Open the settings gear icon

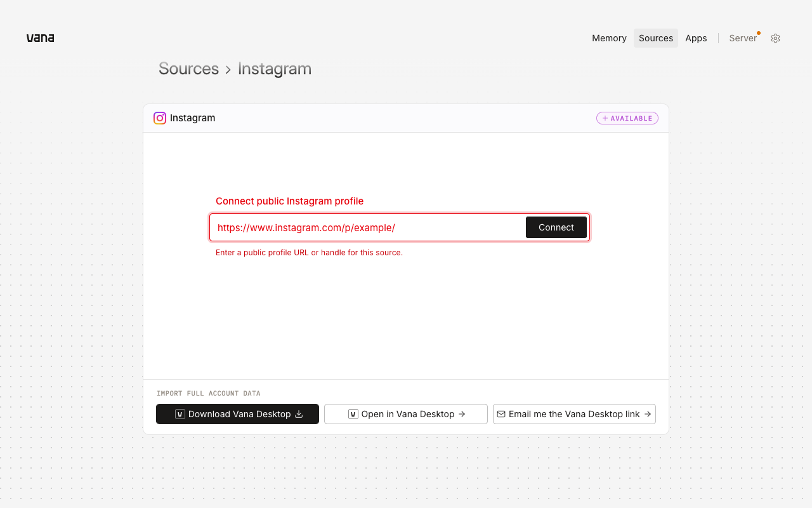tap(775, 38)
